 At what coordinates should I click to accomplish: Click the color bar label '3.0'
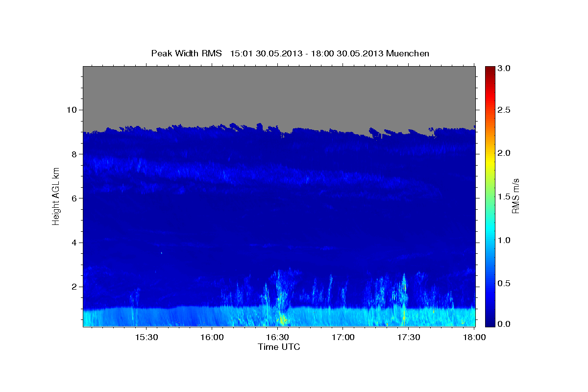[504, 68]
